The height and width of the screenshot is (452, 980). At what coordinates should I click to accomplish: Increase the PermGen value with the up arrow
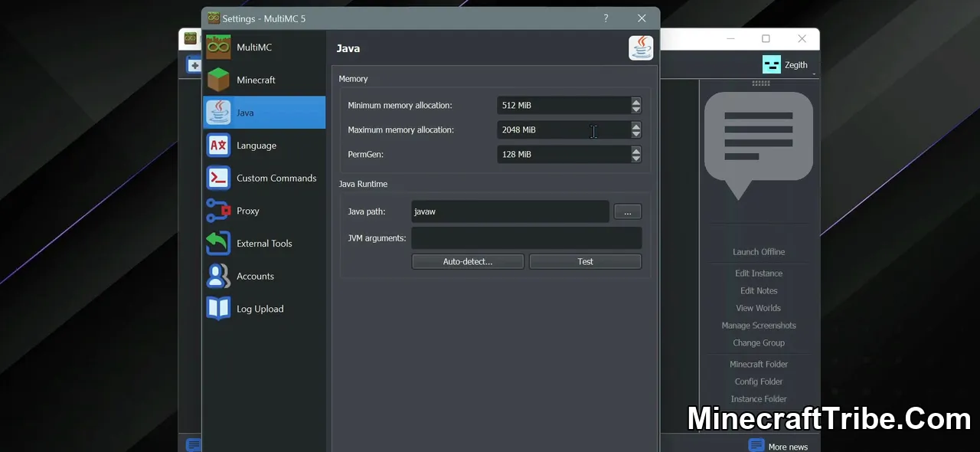coord(636,150)
